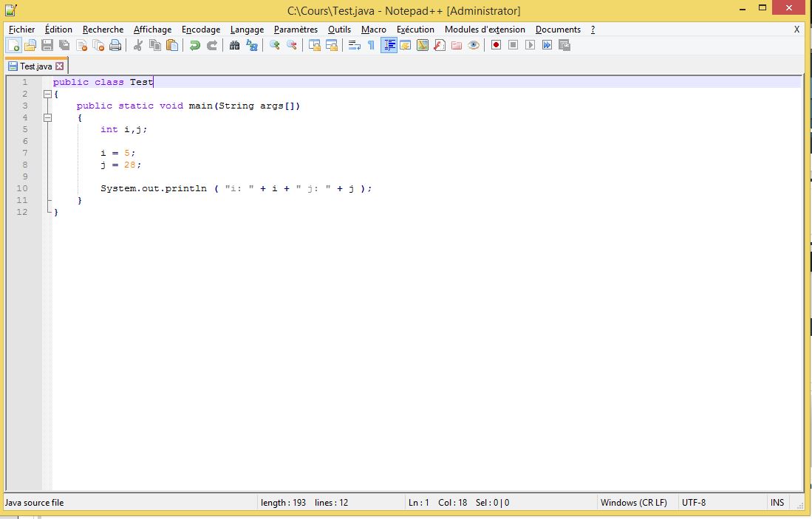Toggle file monitoring eye icon
Image resolution: width=812 pixels, height=519 pixels.
point(474,46)
